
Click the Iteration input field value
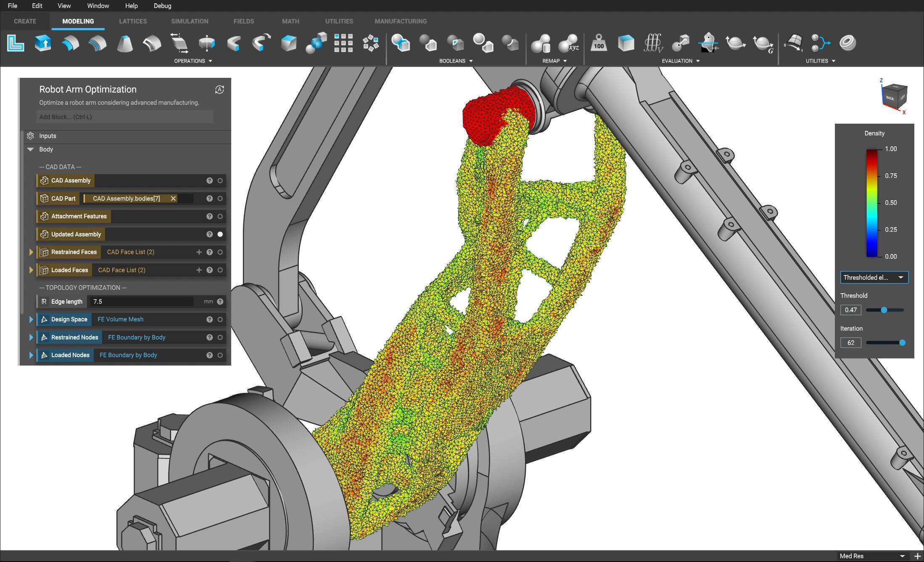pos(853,342)
